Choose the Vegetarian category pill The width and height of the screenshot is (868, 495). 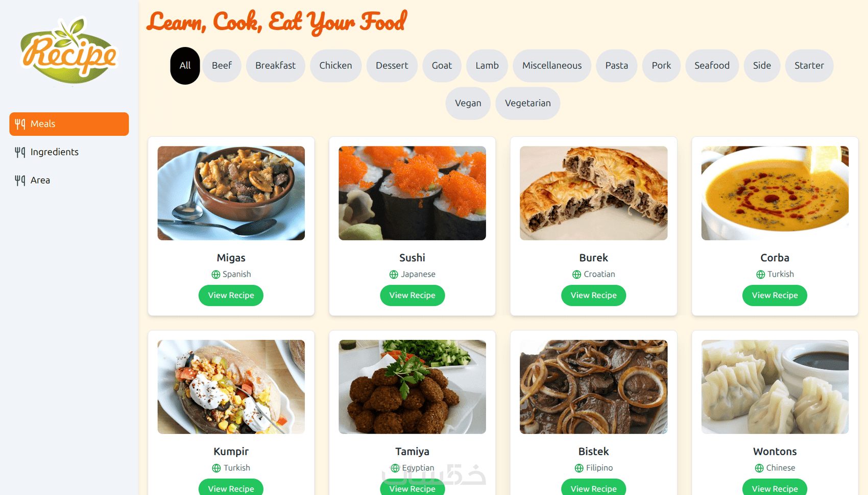(527, 103)
